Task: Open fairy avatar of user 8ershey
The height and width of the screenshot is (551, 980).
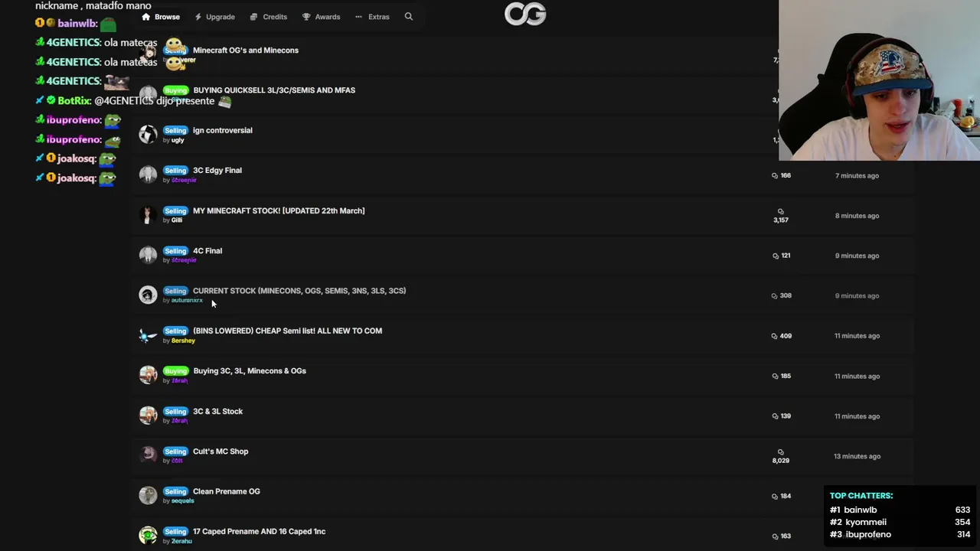Action: [148, 335]
